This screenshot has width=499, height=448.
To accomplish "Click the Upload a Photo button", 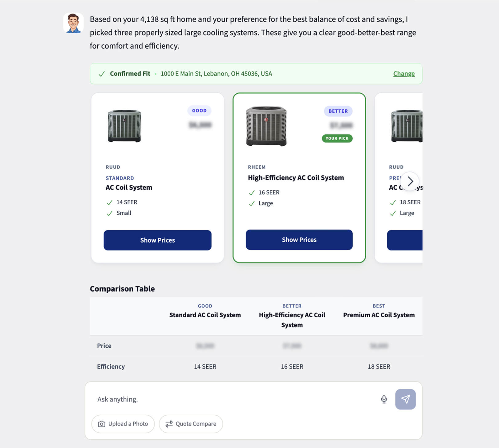I will 123,424.
